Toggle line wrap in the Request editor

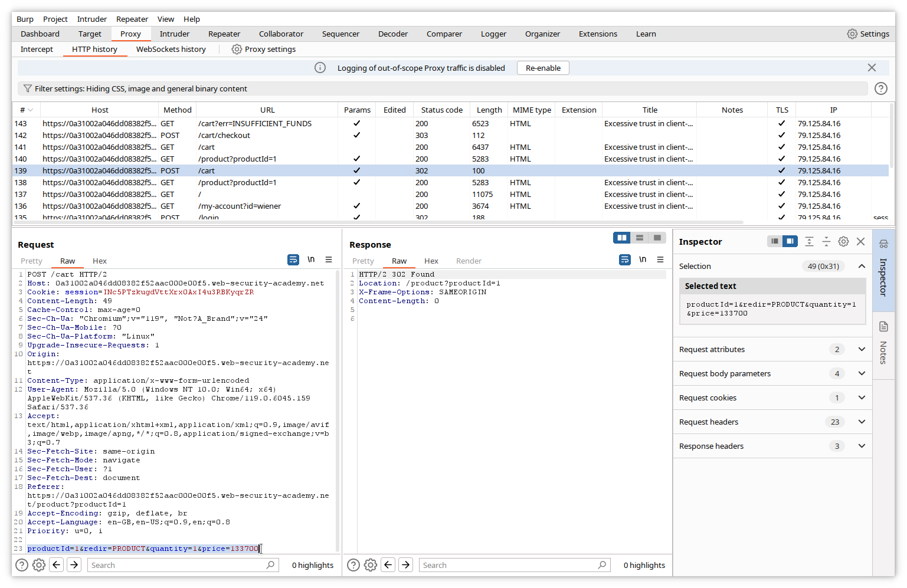tap(293, 259)
